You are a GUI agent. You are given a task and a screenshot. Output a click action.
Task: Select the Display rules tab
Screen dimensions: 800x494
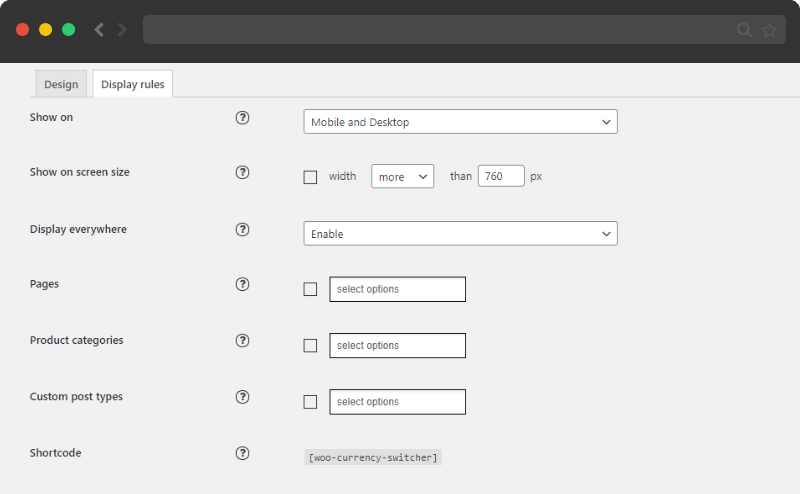(x=133, y=84)
